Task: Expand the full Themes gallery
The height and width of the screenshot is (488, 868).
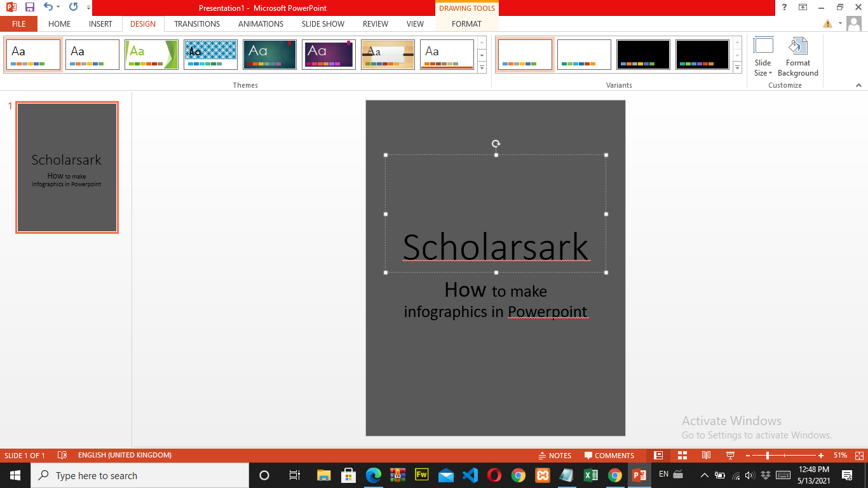Action: point(482,67)
